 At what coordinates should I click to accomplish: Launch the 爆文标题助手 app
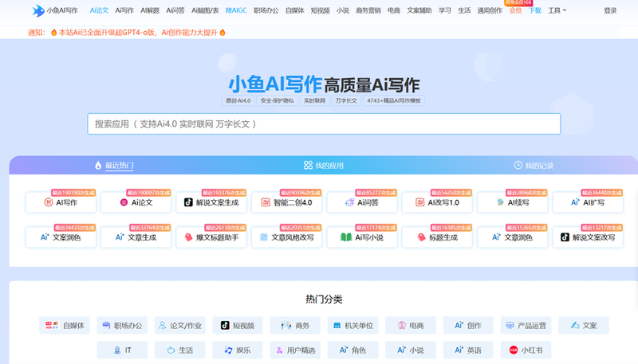[x=211, y=237]
